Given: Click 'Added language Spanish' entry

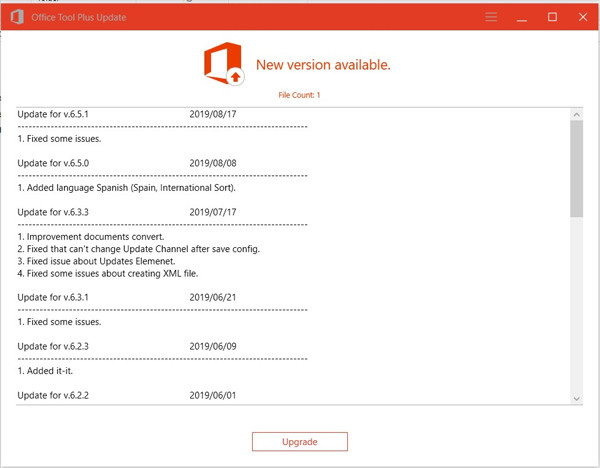Looking at the screenshot, I should pos(126,188).
